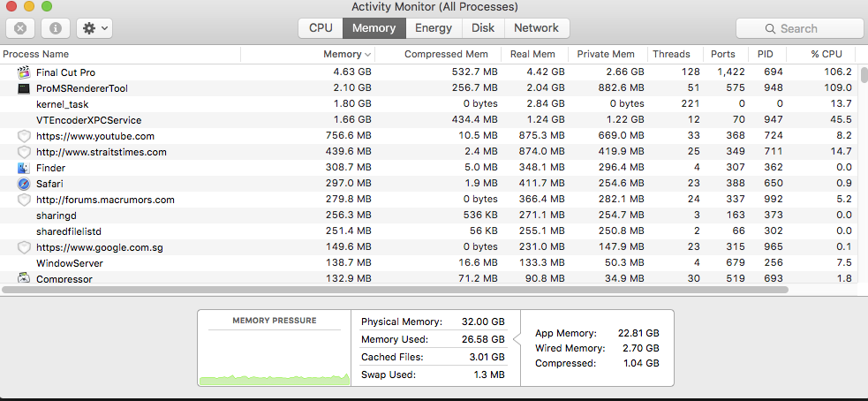This screenshot has height=401, width=868.
Task: Switch to the CPU tab
Action: (x=321, y=27)
